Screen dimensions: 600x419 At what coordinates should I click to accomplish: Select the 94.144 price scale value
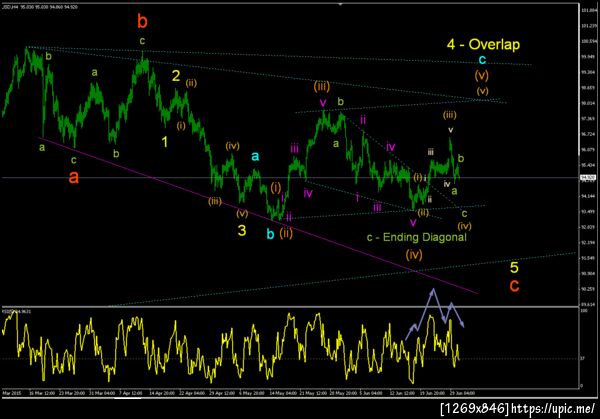tap(587, 196)
